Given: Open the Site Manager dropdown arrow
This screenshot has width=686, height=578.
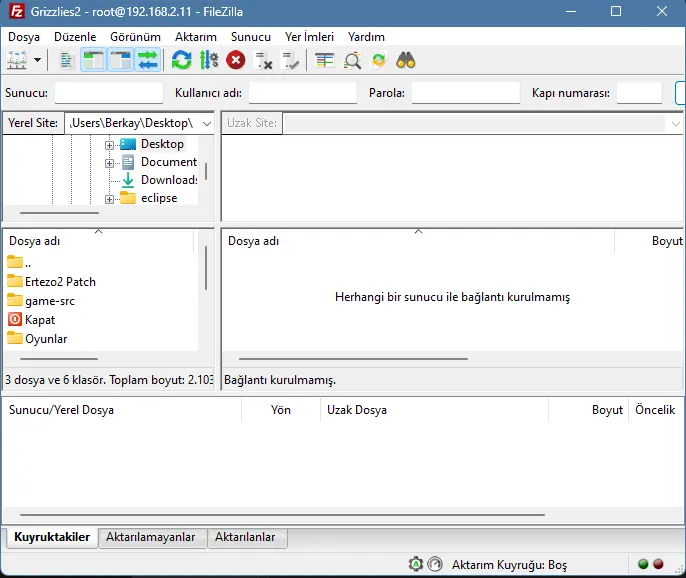Looking at the screenshot, I should tap(38, 60).
